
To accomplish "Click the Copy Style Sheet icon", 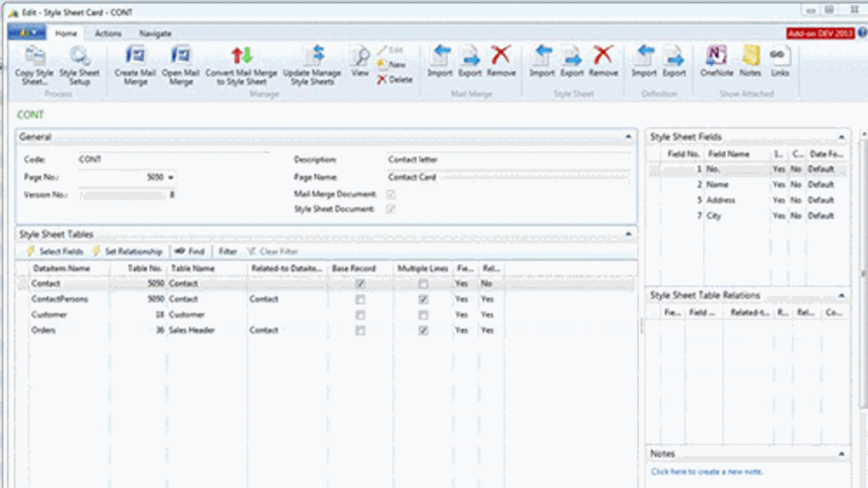I will (34, 57).
